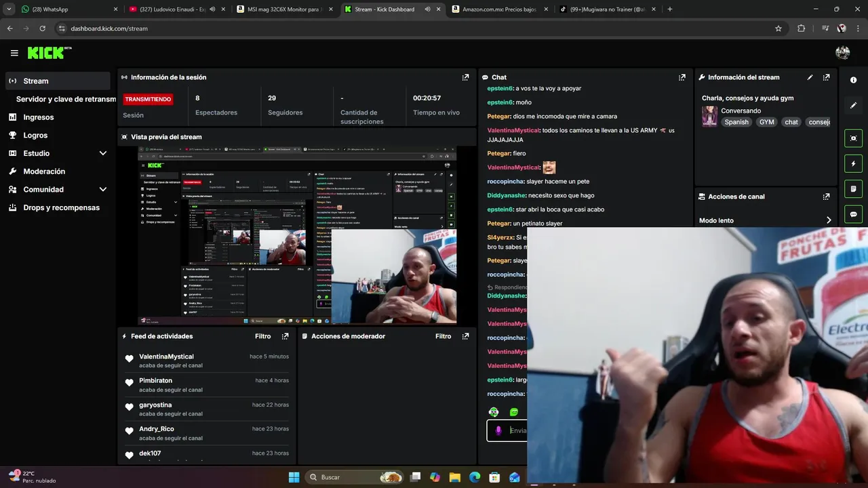Click the address bar URL
868x488 pixels.
click(109, 28)
